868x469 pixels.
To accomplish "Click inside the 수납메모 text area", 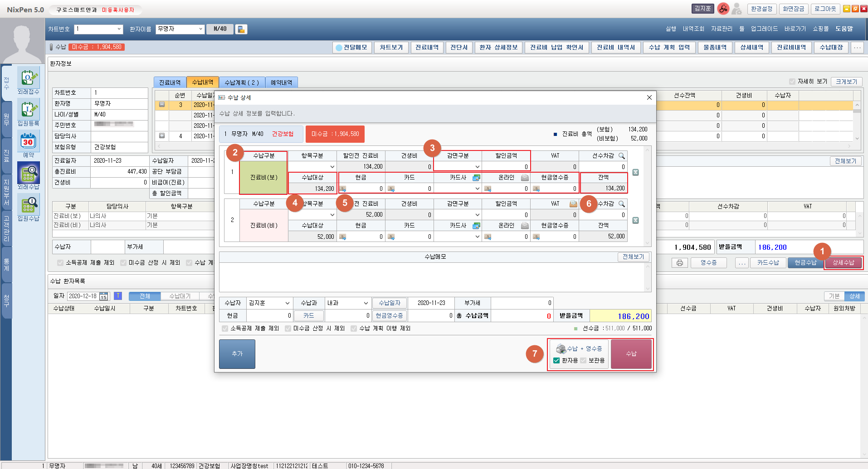I will pos(433,277).
